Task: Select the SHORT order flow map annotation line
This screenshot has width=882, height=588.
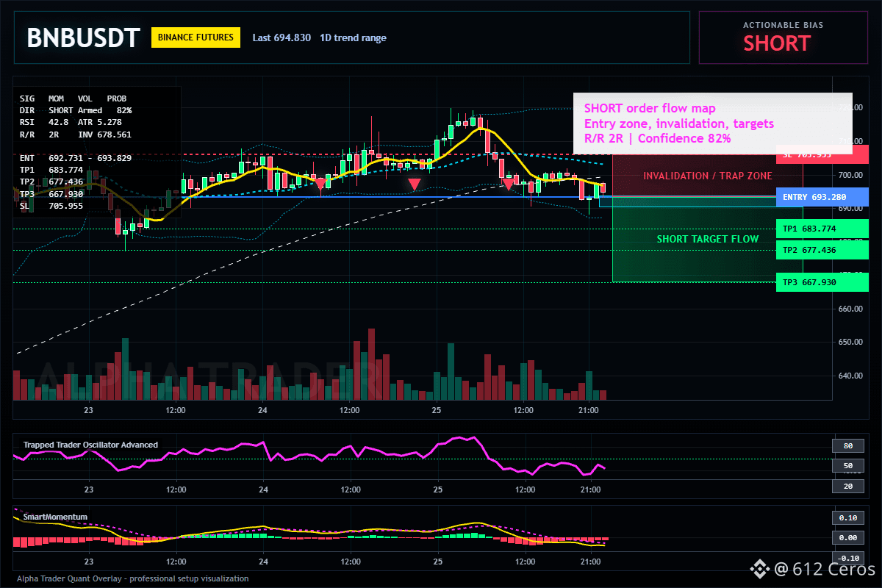Action: pos(650,109)
